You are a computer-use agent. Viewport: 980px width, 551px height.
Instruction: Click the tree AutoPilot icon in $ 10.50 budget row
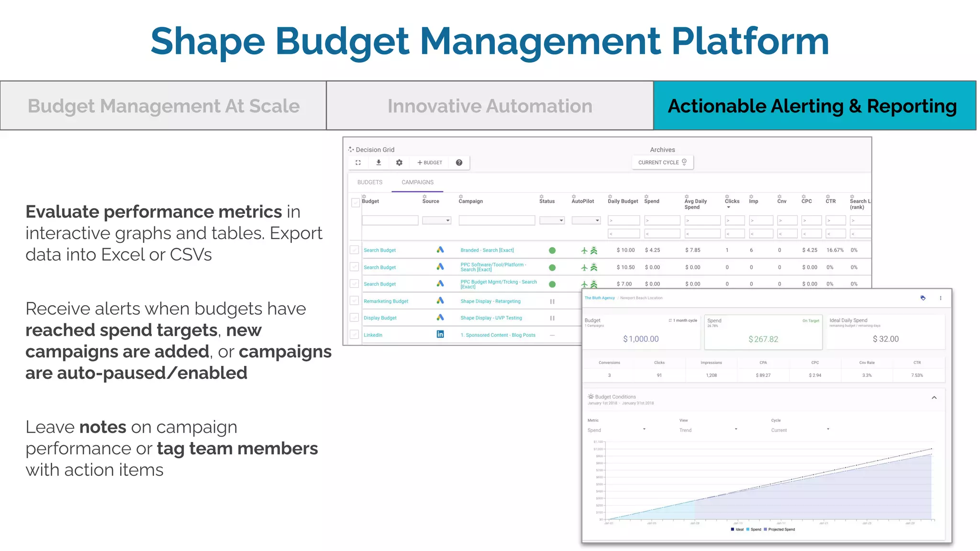[594, 267]
